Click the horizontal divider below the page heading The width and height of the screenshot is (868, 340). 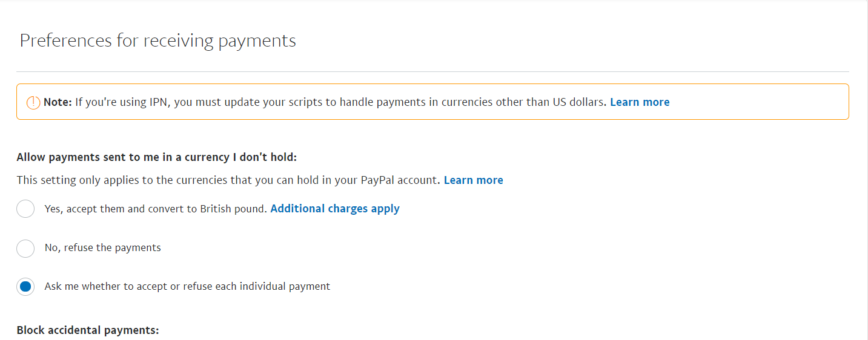click(x=432, y=72)
